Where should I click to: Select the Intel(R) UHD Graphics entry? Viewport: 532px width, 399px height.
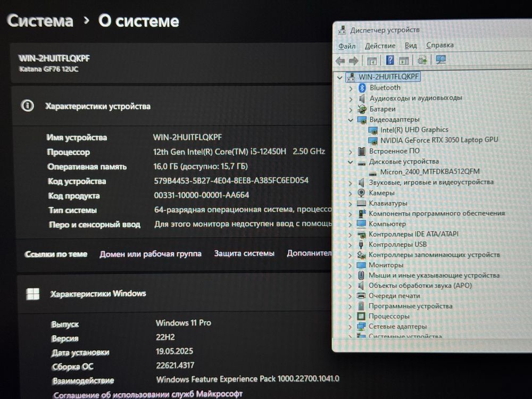click(x=414, y=130)
